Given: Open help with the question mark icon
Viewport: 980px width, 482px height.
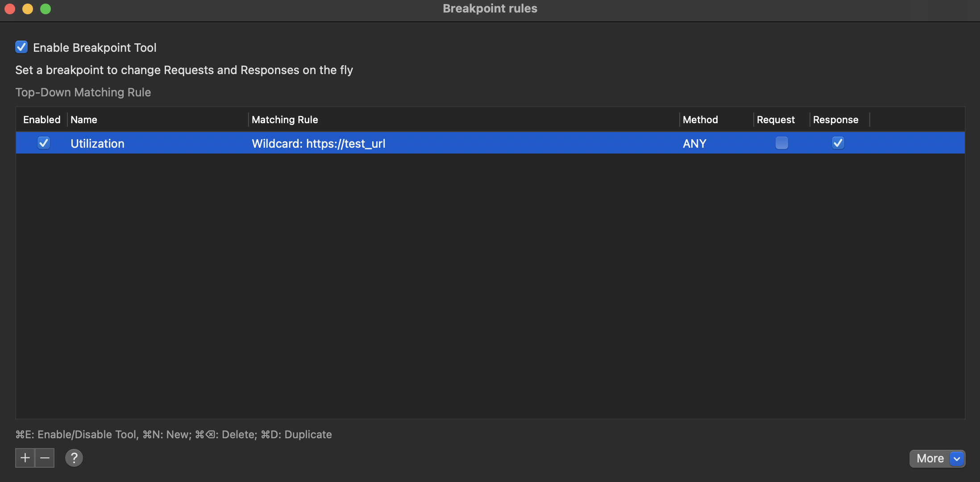Looking at the screenshot, I should click(74, 458).
